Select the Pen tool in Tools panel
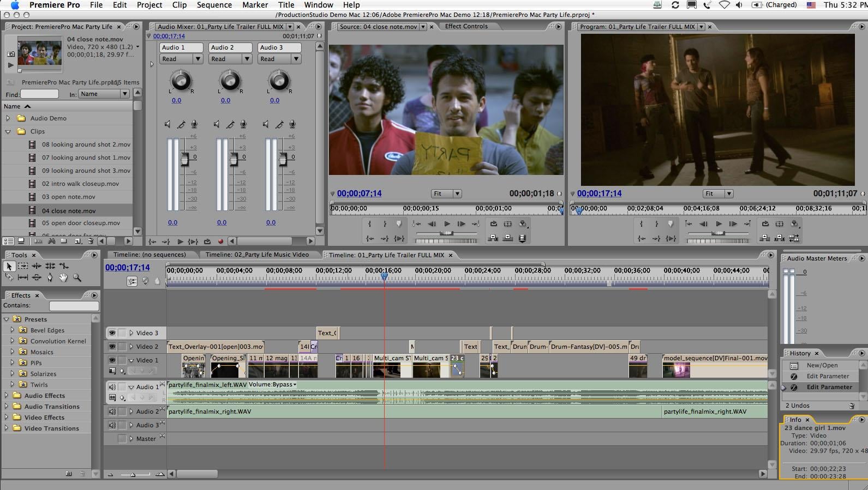The width and height of the screenshot is (868, 490). pyautogui.click(x=50, y=278)
